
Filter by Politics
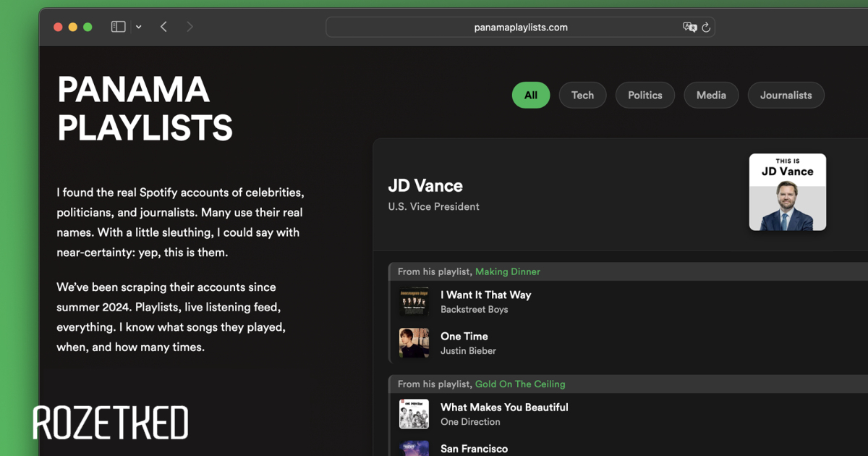645,95
